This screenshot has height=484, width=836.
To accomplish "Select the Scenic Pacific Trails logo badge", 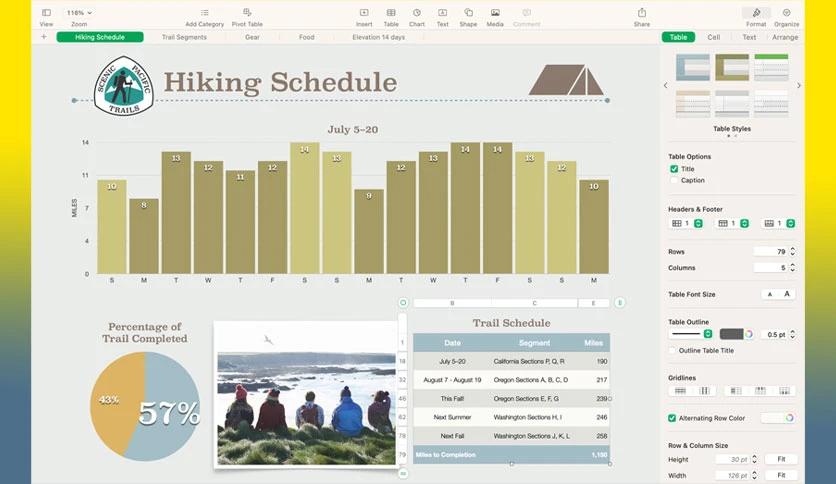I will pos(124,85).
